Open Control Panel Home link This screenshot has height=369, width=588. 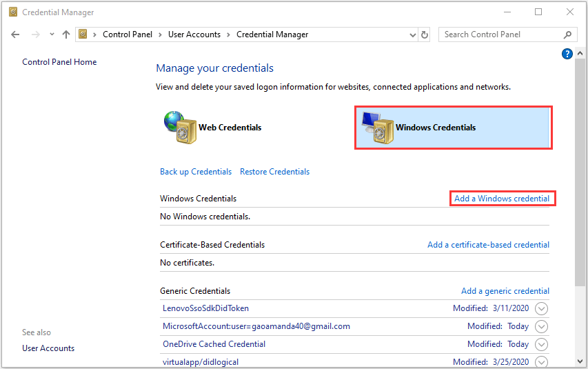coord(59,62)
